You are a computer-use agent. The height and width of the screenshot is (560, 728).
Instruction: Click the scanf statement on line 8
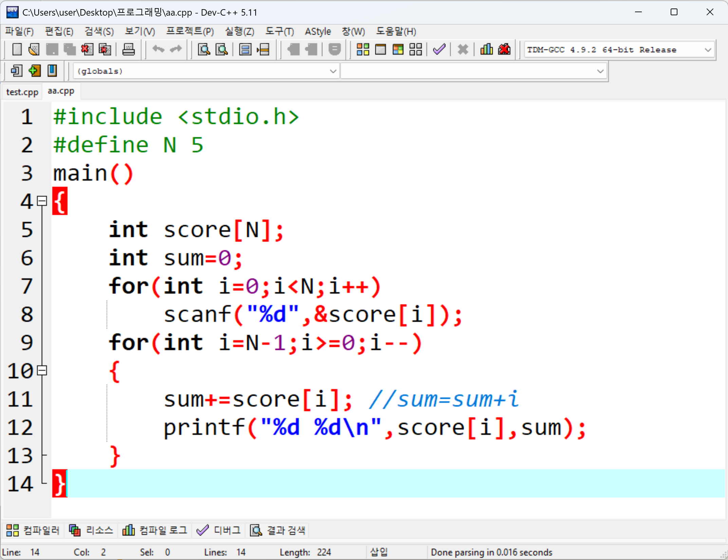(313, 314)
